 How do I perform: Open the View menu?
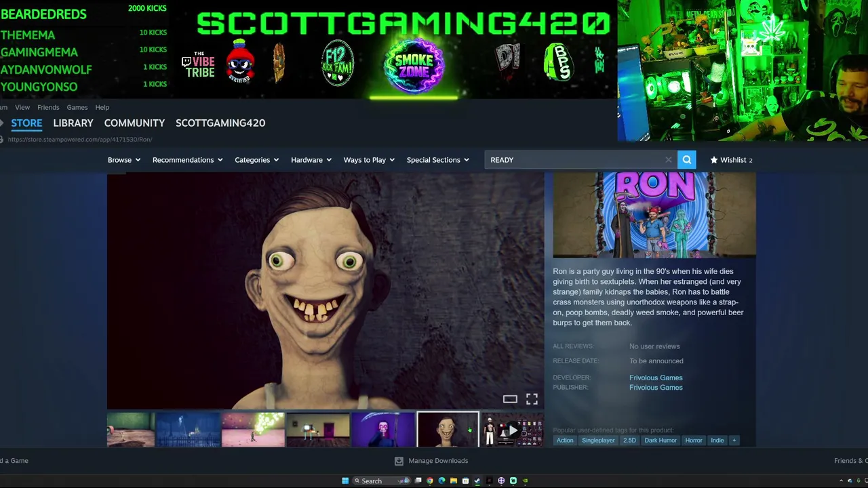22,107
